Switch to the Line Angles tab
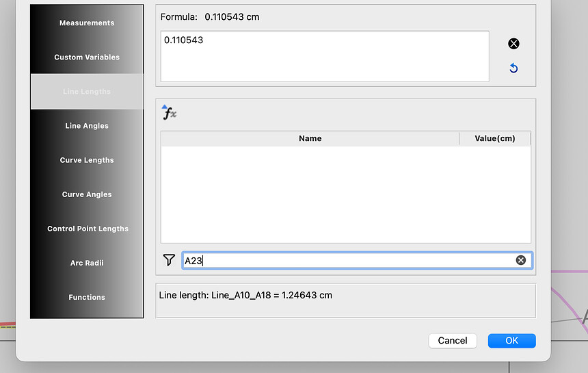Image resolution: width=588 pixels, height=373 pixels. (x=87, y=126)
